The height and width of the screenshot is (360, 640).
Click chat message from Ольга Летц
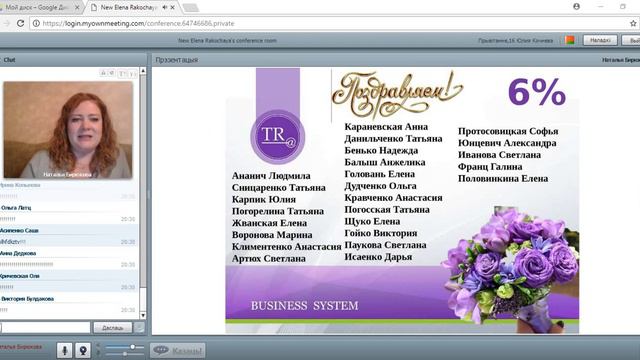69,213
